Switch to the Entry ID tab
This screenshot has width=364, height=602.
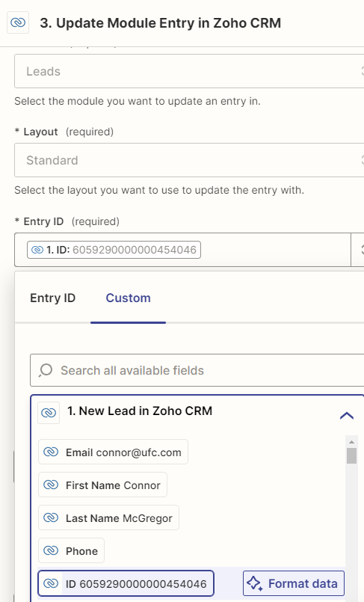[52, 298]
